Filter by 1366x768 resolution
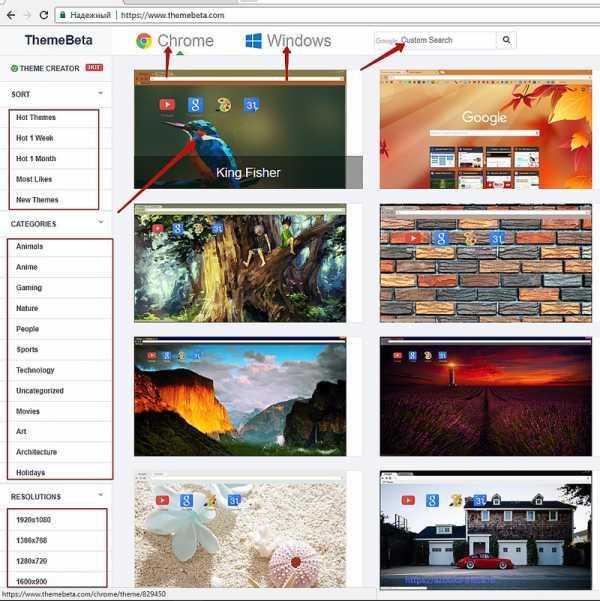Viewport: 600px width, 601px height. click(31, 540)
